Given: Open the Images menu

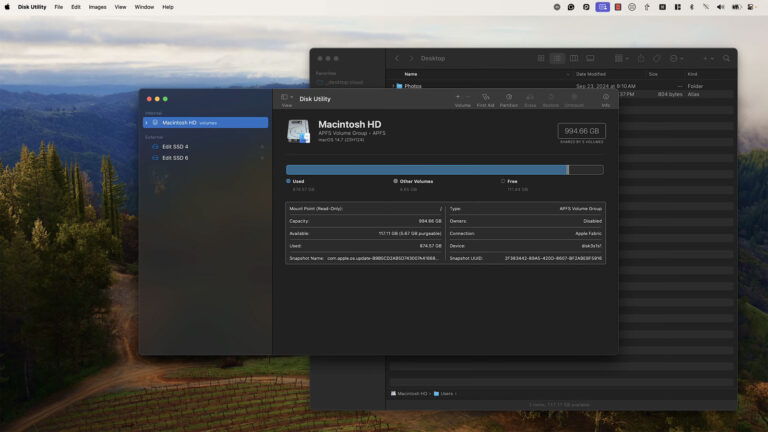Looking at the screenshot, I should coord(97,7).
